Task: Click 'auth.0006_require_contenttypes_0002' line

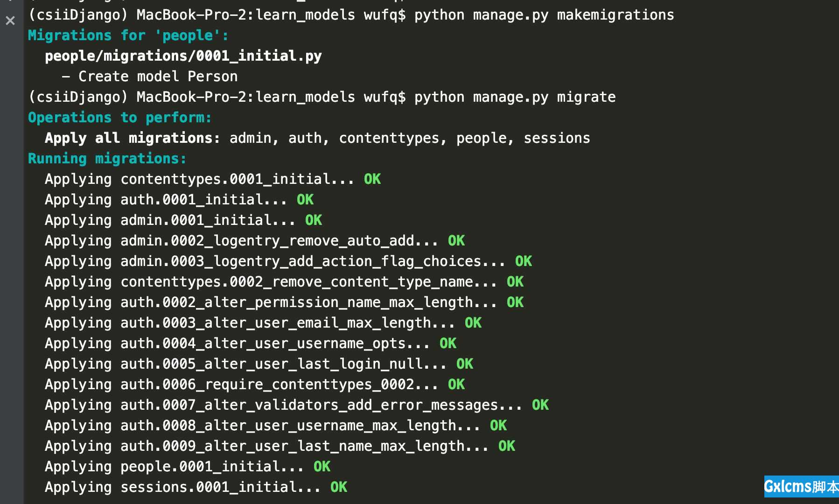Action: point(255,385)
